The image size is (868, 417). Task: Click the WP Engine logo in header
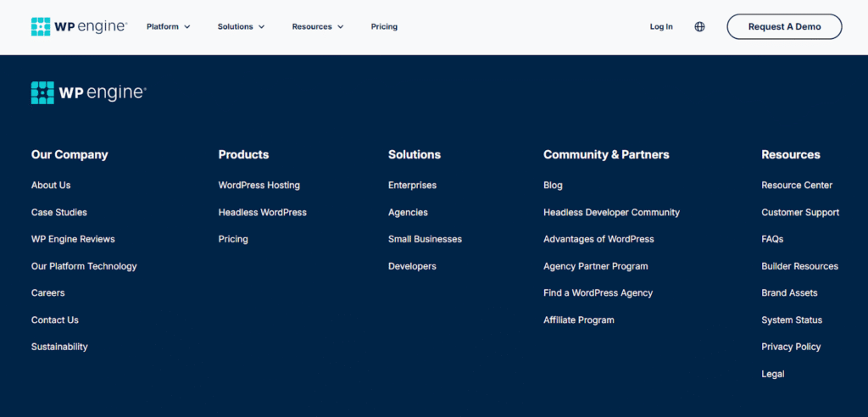(x=78, y=26)
